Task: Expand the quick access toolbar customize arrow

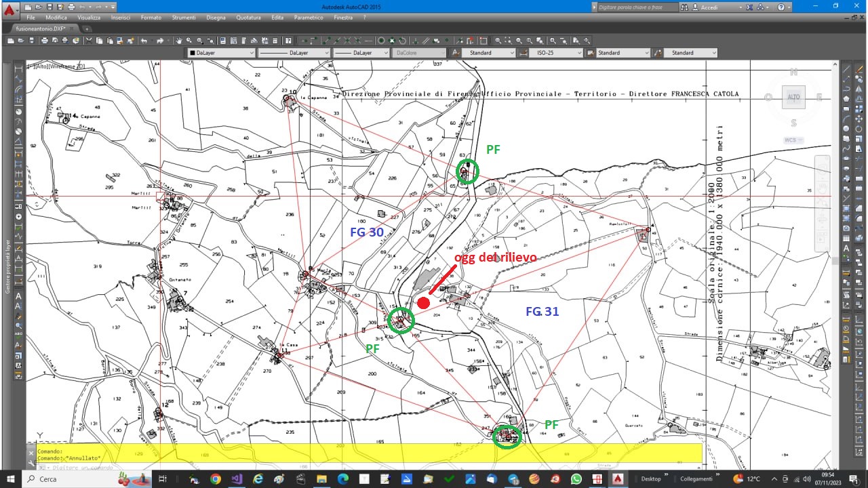Action: [113, 7]
